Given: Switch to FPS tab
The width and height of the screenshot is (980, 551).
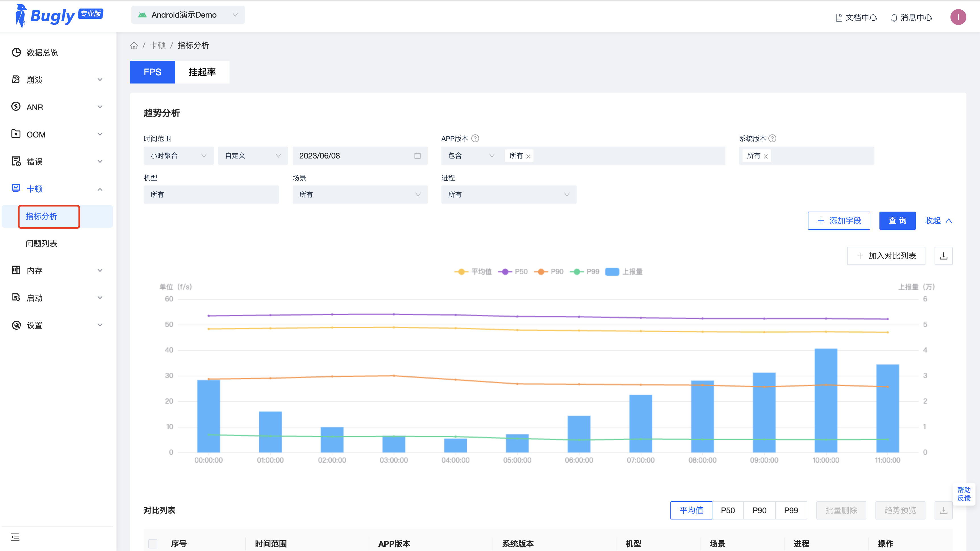Looking at the screenshot, I should [153, 72].
